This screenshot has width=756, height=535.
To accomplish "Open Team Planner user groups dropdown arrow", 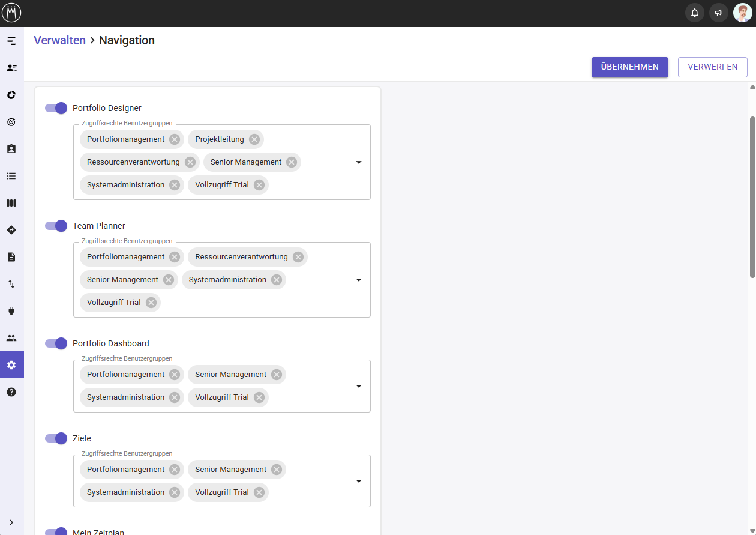I will [x=359, y=280].
